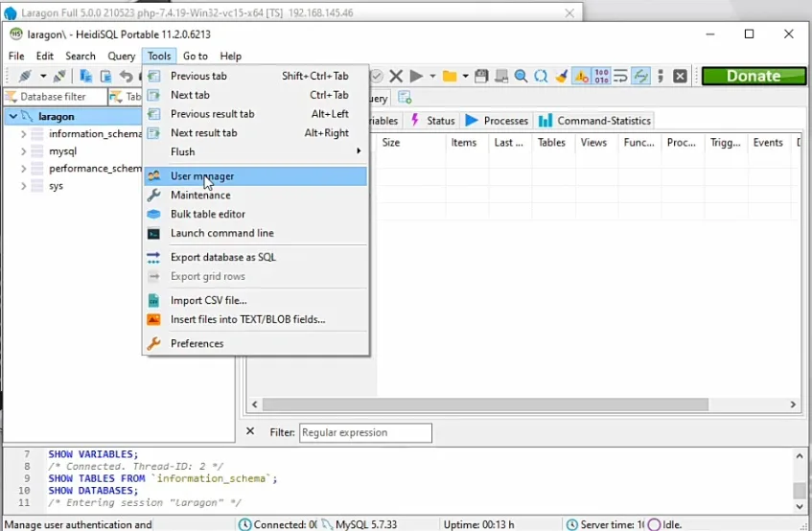The height and width of the screenshot is (531, 812).
Task: Open the Edit menu
Action: 44,56
